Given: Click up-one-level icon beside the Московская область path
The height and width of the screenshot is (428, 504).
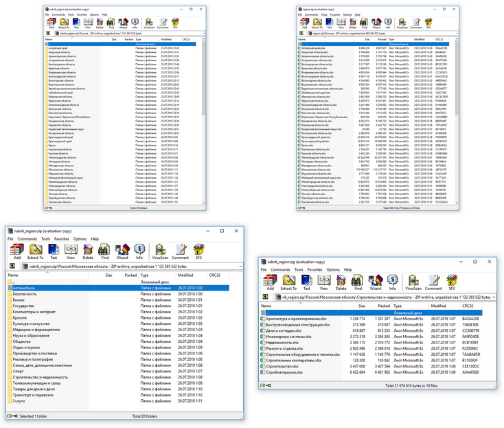Looking at the screenshot, I should 14,266.
